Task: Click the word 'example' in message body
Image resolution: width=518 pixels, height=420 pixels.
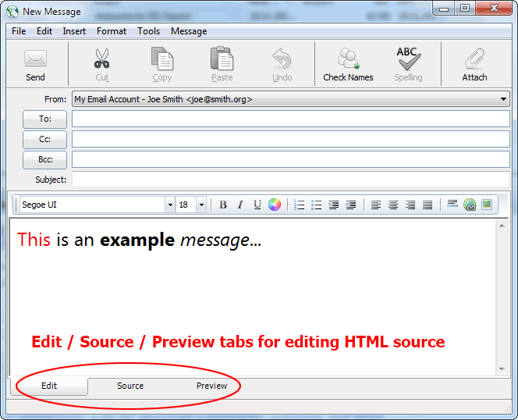Action: pyautogui.click(x=137, y=240)
